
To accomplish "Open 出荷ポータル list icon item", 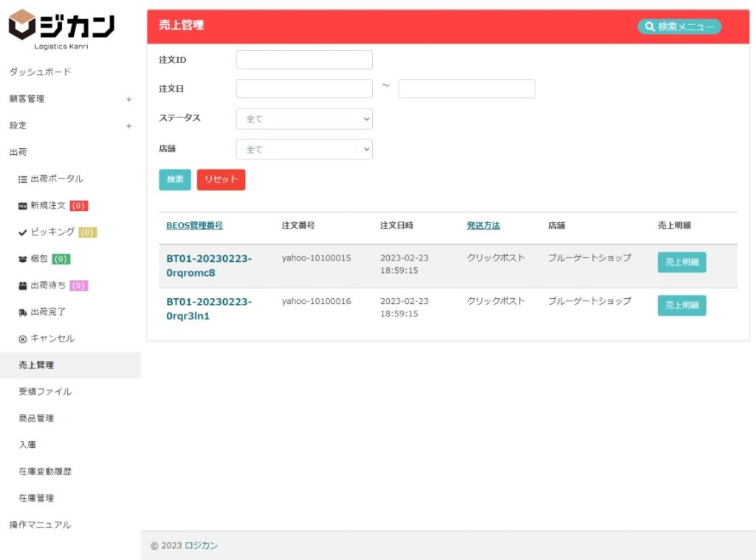I will (50, 179).
